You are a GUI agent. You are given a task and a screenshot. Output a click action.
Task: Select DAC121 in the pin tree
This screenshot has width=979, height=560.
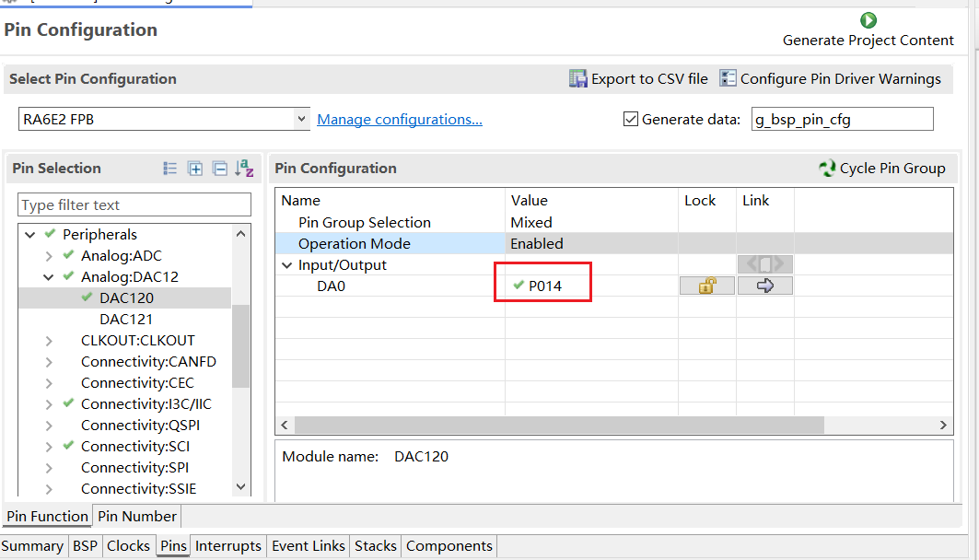tap(126, 320)
